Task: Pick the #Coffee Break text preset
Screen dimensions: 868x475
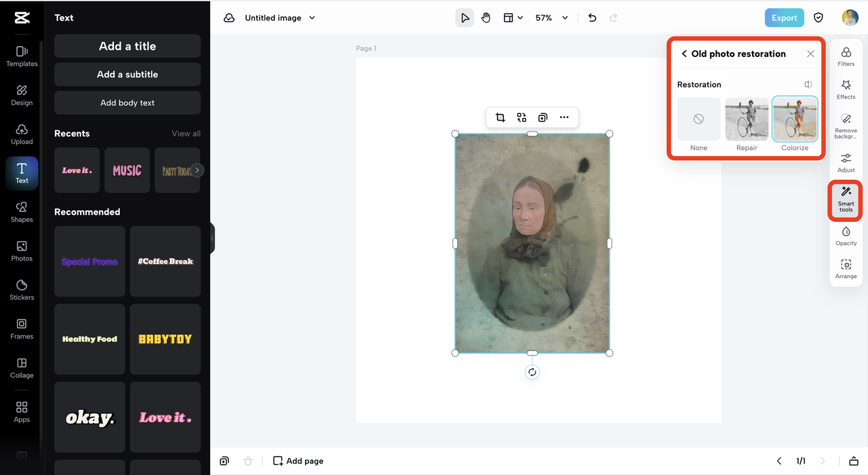Action: [165, 261]
